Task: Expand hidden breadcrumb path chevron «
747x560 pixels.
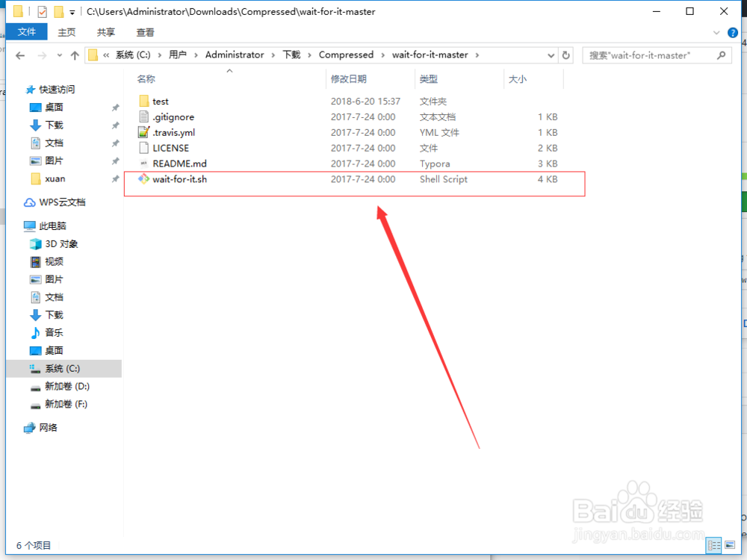Action: click(x=106, y=55)
